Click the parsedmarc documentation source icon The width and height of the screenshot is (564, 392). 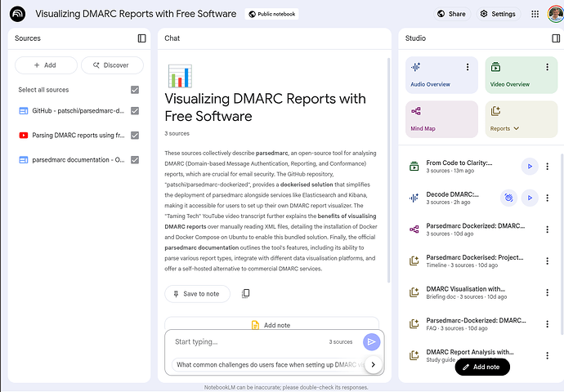[24, 159]
